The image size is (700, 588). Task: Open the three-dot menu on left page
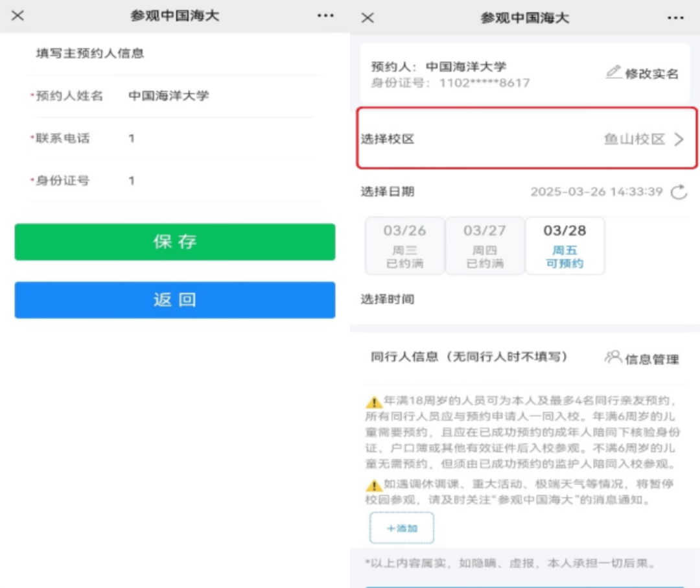[325, 16]
